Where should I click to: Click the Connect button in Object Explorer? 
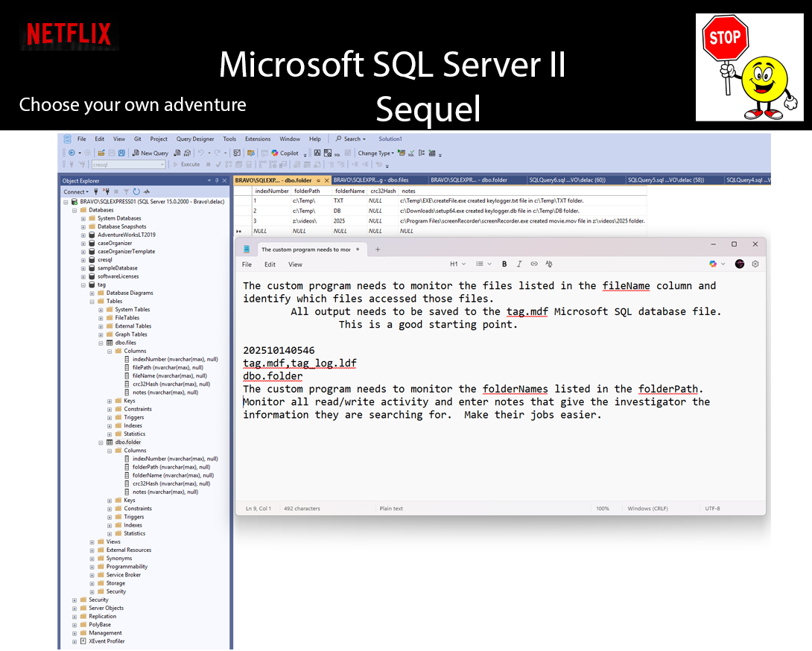[x=76, y=191]
